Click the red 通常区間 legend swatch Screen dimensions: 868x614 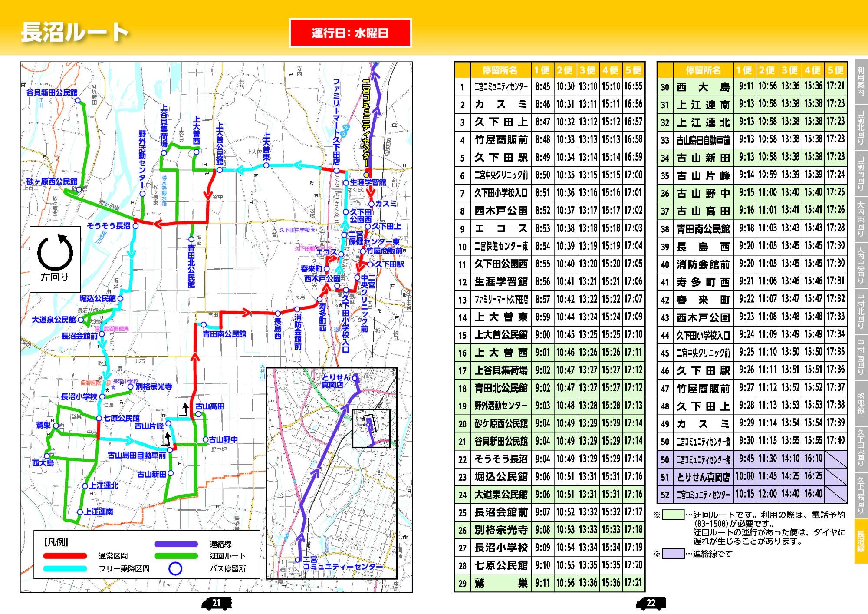tap(65, 556)
